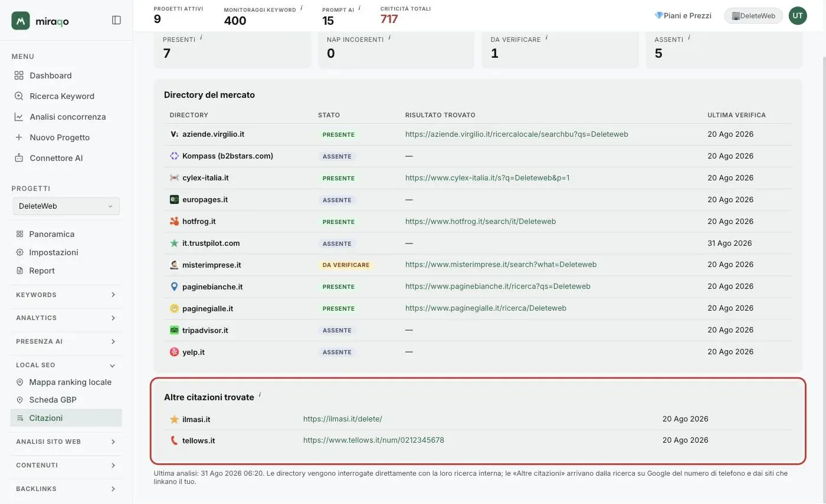Click info icon beside Monitoraggi Keyword

click(x=301, y=8)
